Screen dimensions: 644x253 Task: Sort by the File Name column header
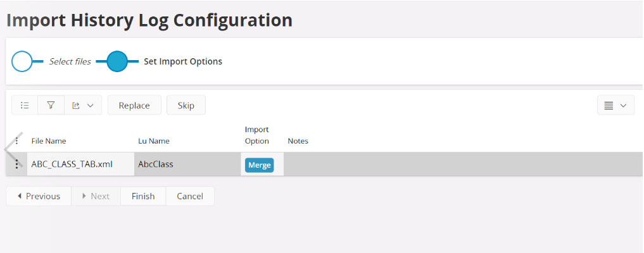[49, 141]
